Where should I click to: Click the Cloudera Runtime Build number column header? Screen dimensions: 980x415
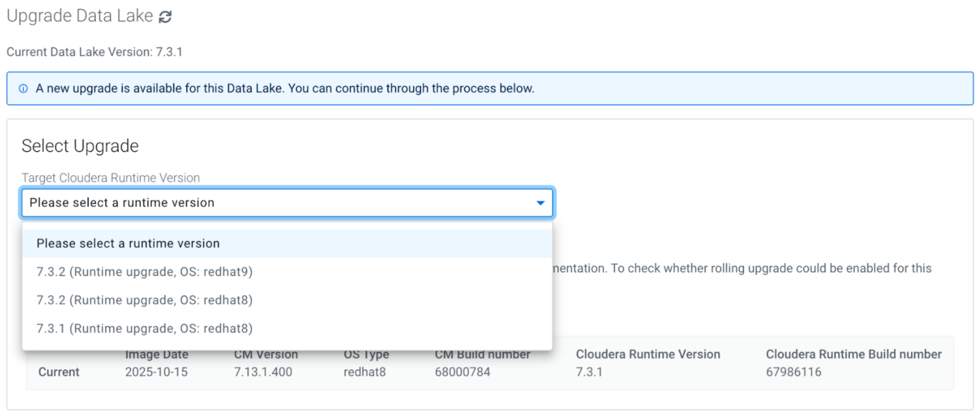[853, 354]
